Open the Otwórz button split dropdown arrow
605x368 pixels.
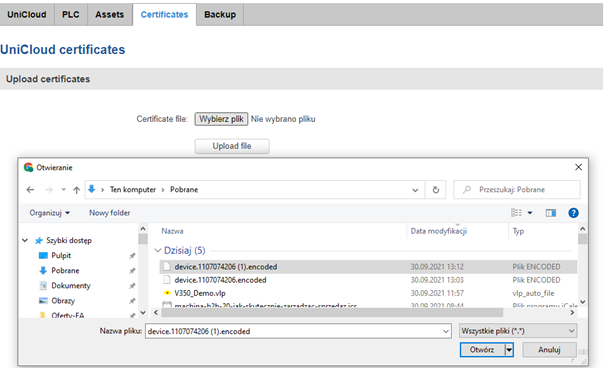pos(509,350)
